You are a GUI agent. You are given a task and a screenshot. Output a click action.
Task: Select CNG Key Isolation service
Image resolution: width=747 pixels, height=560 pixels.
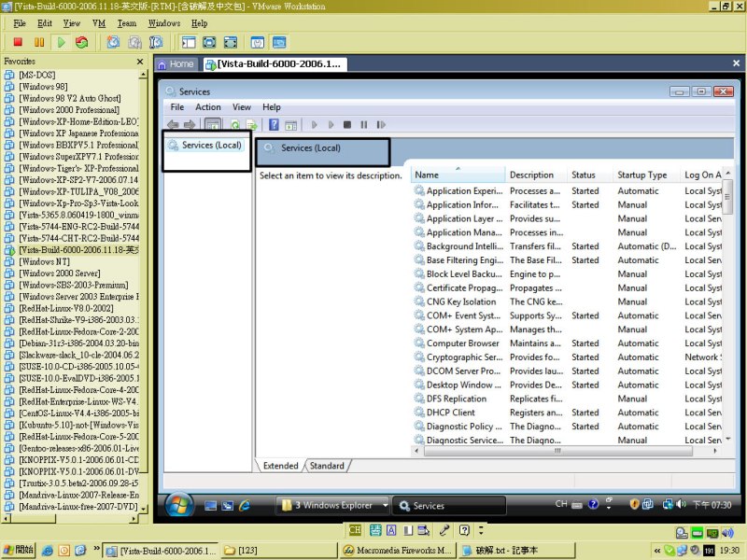(567, 301)
